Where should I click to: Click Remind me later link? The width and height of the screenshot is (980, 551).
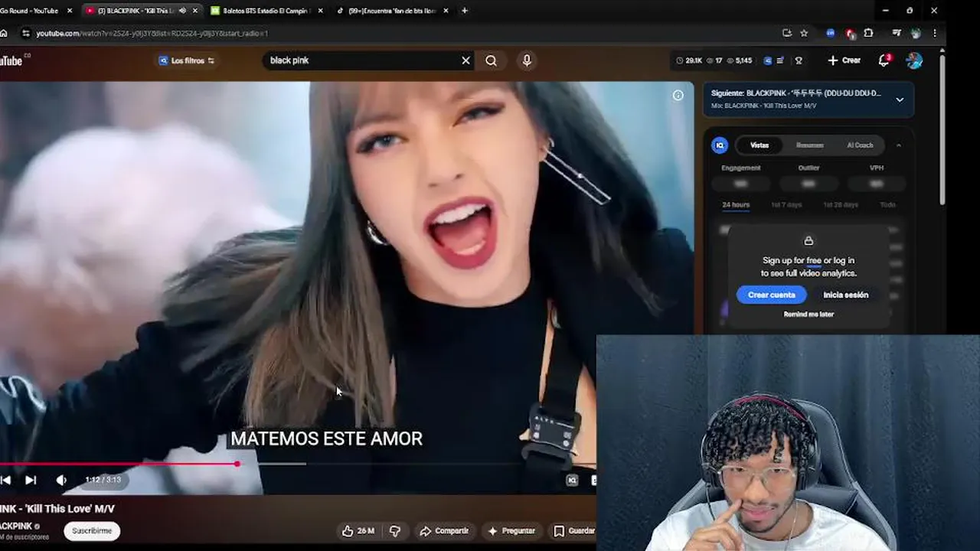(808, 315)
